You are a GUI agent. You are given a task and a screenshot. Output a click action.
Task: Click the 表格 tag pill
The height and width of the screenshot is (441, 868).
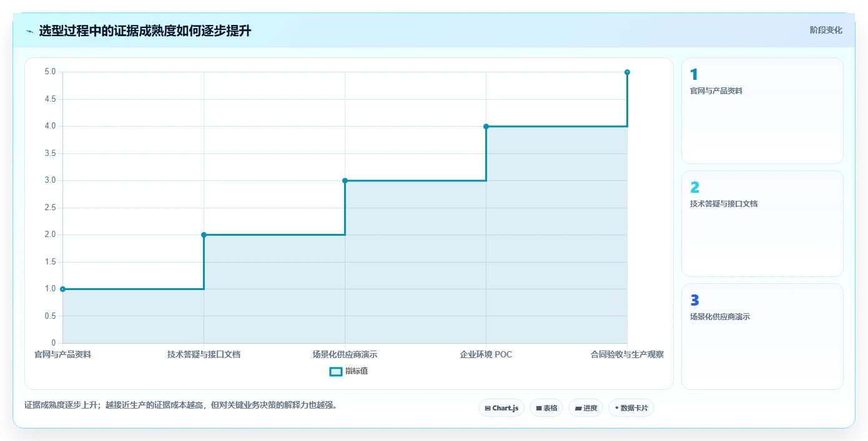[546, 408]
